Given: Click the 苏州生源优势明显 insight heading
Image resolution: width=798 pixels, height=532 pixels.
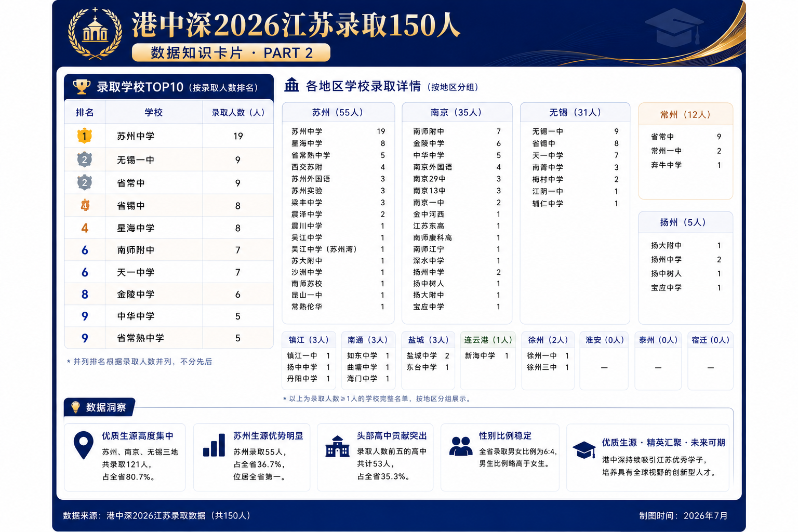Looking at the screenshot, I should (x=268, y=436).
